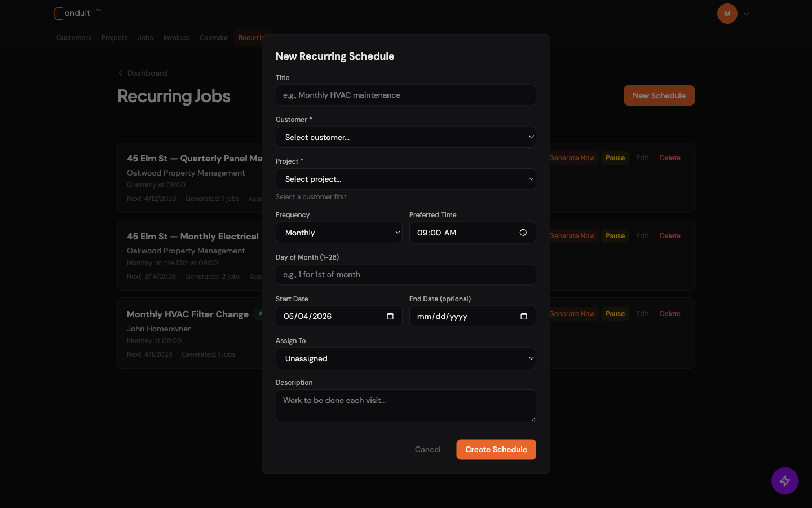Image resolution: width=812 pixels, height=508 pixels.
Task: Click the 'Monthly HVAC Filter Change' title
Action: click(x=188, y=314)
